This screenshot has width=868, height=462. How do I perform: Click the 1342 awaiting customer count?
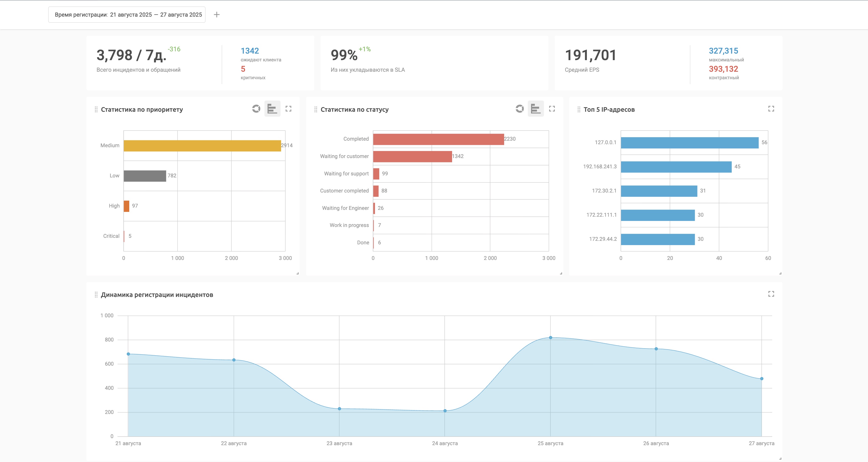pyautogui.click(x=250, y=51)
